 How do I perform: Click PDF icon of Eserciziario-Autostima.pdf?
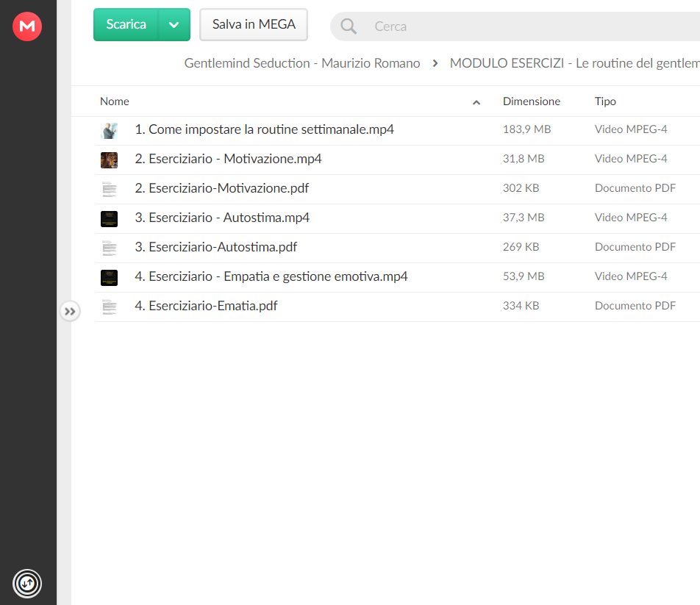(x=109, y=248)
